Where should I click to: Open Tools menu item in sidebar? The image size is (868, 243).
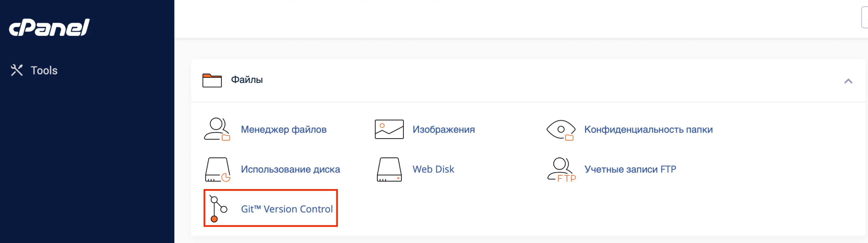coord(44,70)
